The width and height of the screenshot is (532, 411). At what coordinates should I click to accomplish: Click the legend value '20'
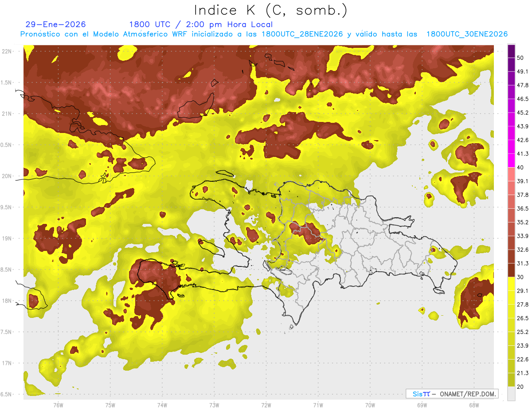pyautogui.click(x=520, y=387)
